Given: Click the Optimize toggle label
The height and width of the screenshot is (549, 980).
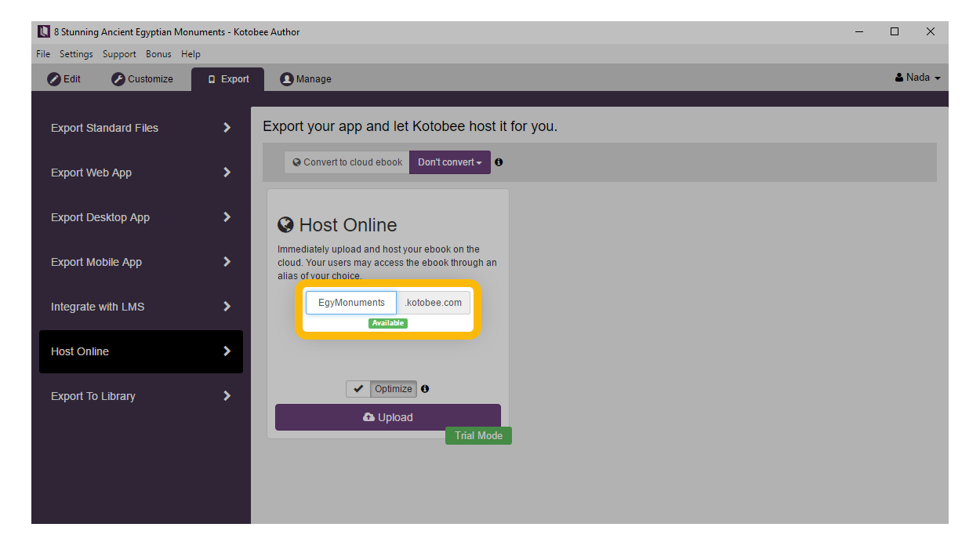Looking at the screenshot, I should point(393,389).
